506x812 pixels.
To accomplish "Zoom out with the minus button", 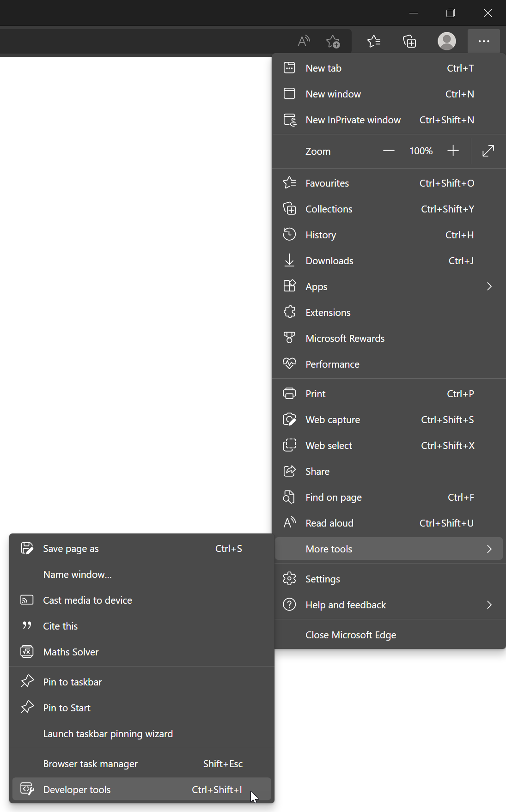I will tap(389, 151).
